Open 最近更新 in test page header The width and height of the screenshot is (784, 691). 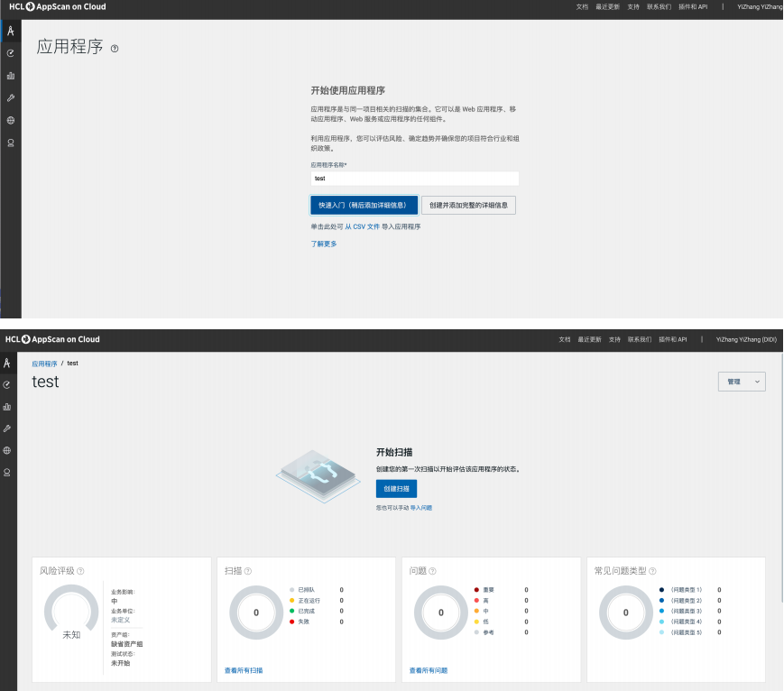pos(589,339)
